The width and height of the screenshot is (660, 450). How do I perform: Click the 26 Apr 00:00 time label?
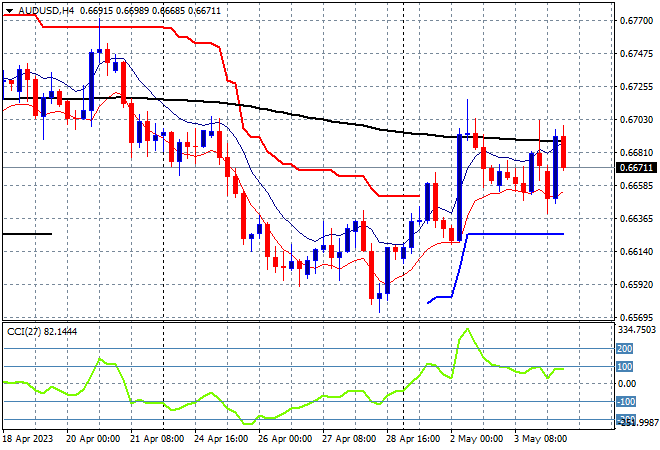click(x=285, y=439)
